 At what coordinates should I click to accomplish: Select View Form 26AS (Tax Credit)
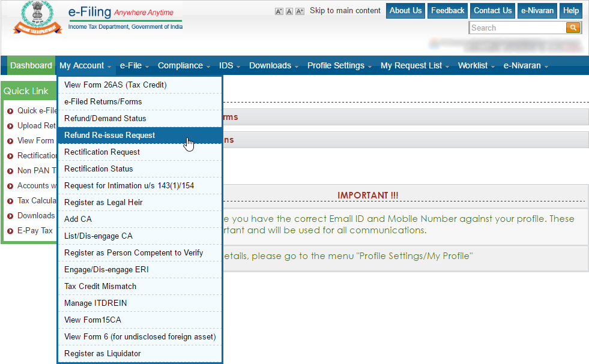(140, 85)
